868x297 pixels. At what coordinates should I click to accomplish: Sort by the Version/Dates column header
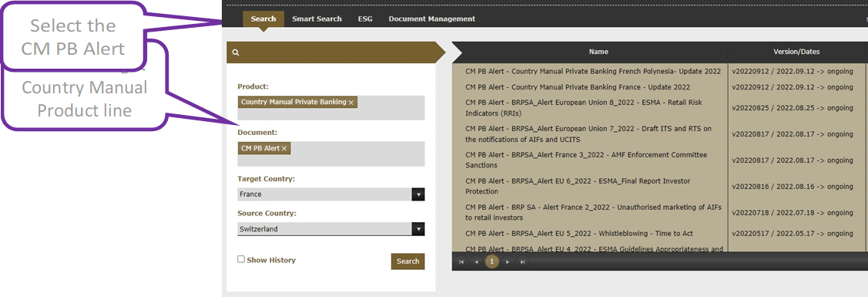coord(796,52)
